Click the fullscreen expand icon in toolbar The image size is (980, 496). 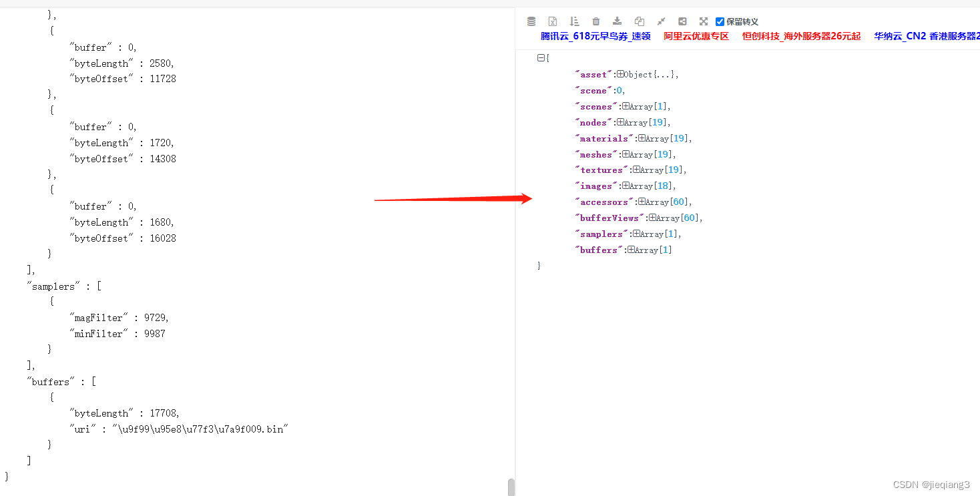pyautogui.click(x=704, y=21)
